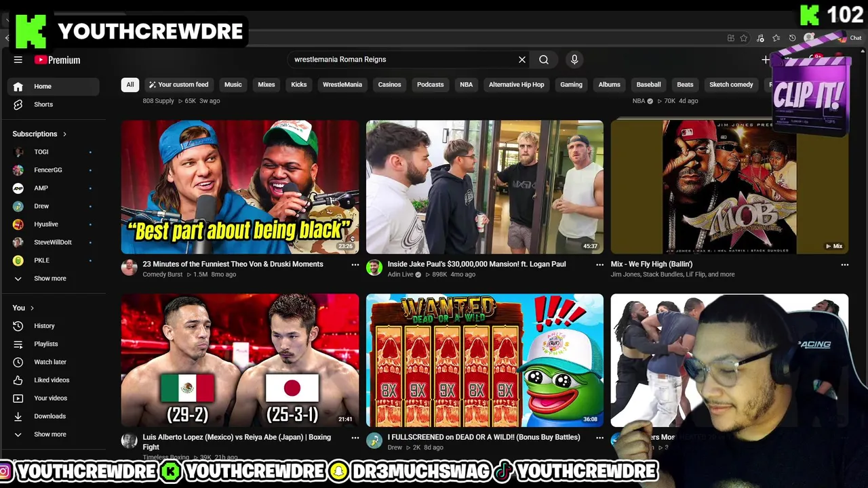Screen dimensions: 868x488
Task: Clear the search box with the X
Action: point(522,60)
